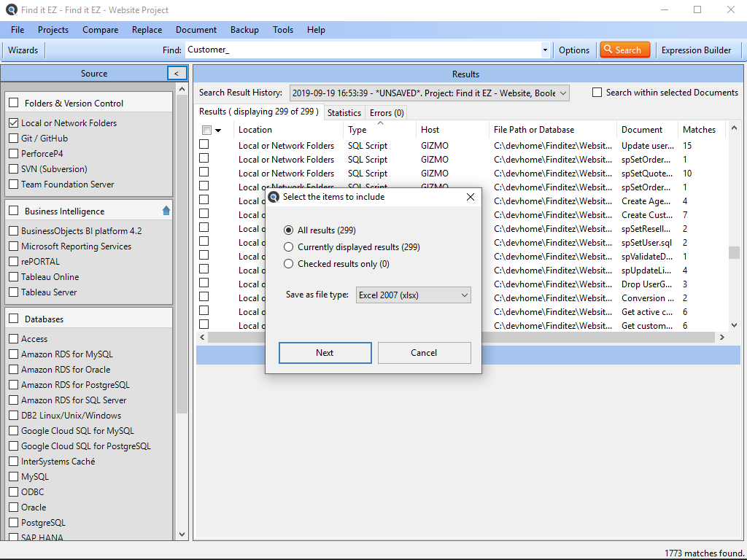
Task: Click the Find it EZ title bar logo
Action: [x=9, y=10]
